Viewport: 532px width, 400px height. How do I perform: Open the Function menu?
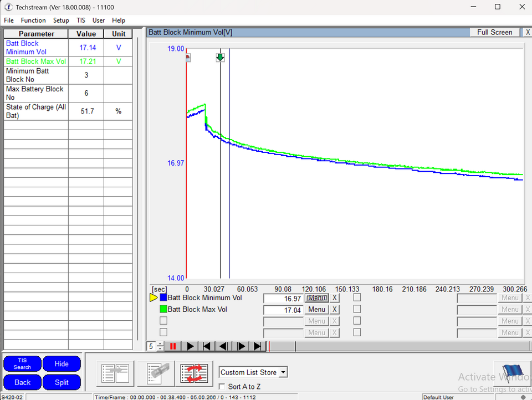click(33, 20)
